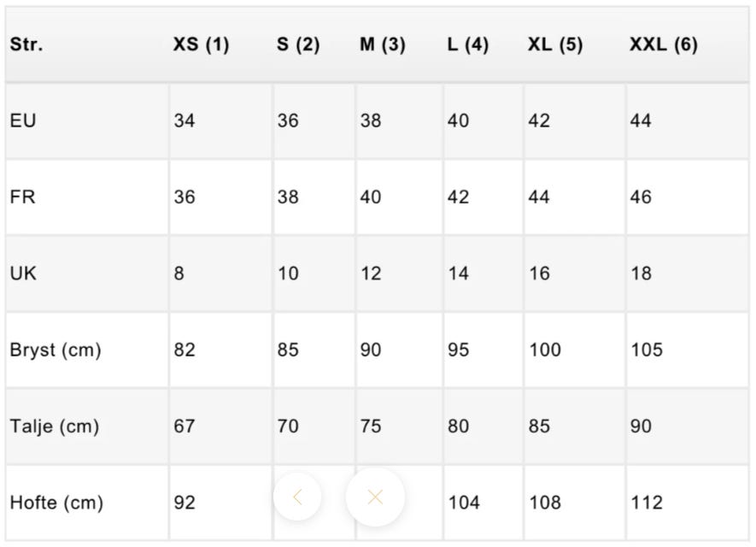Select the M (3) size header
756x547 pixels.
click(382, 45)
